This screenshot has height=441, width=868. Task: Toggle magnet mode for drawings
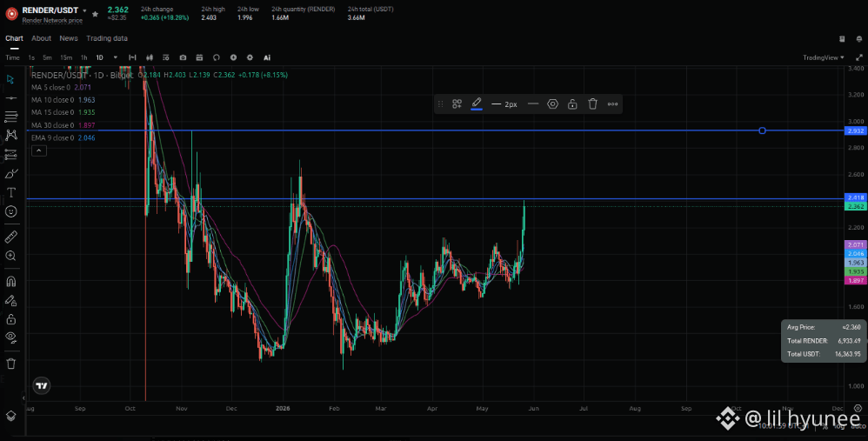click(10, 281)
